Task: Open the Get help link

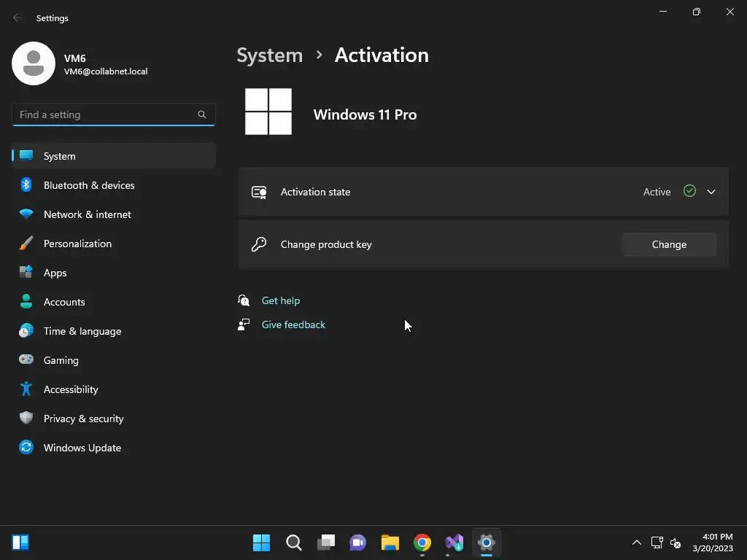Action: pyautogui.click(x=281, y=300)
